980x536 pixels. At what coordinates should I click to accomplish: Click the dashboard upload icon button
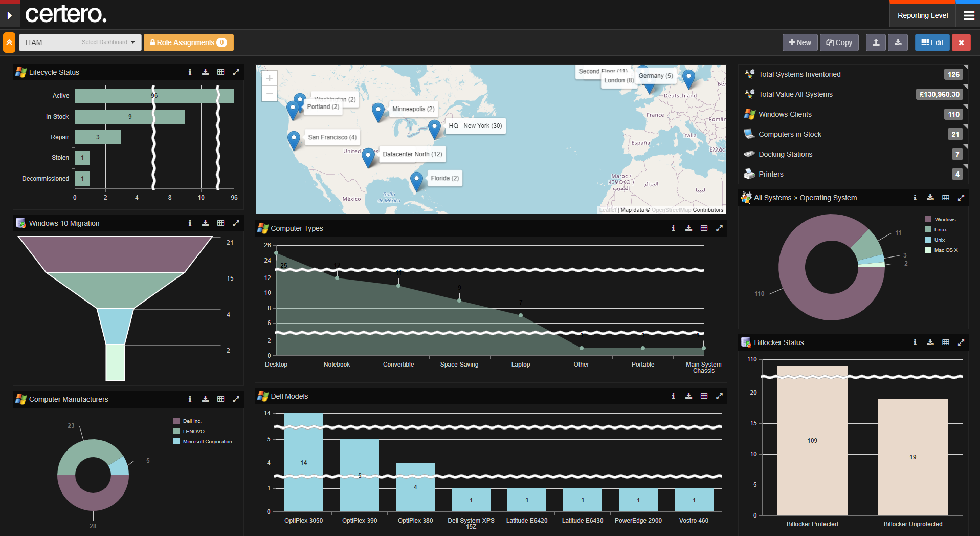click(x=876, y=42)
